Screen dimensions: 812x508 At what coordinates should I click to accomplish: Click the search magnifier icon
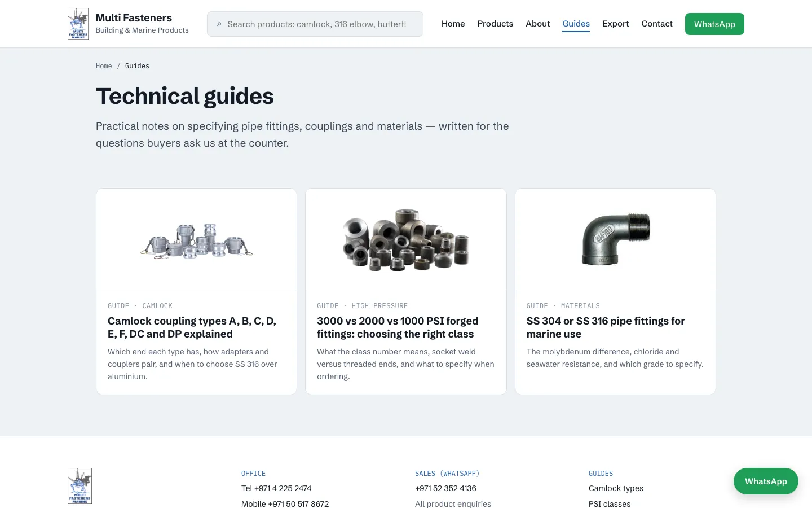pyautogui.click(x=219, y=24)
